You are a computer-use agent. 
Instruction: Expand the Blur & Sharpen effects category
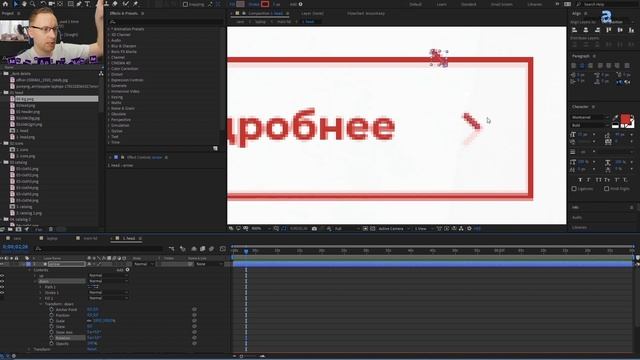click(109, 46)
